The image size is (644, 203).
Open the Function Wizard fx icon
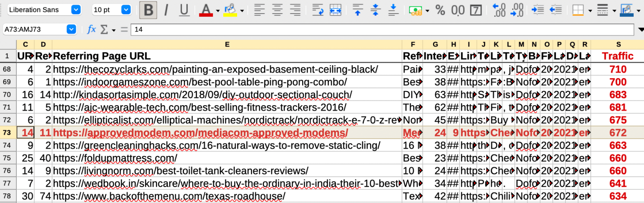(x=91, y=29)
